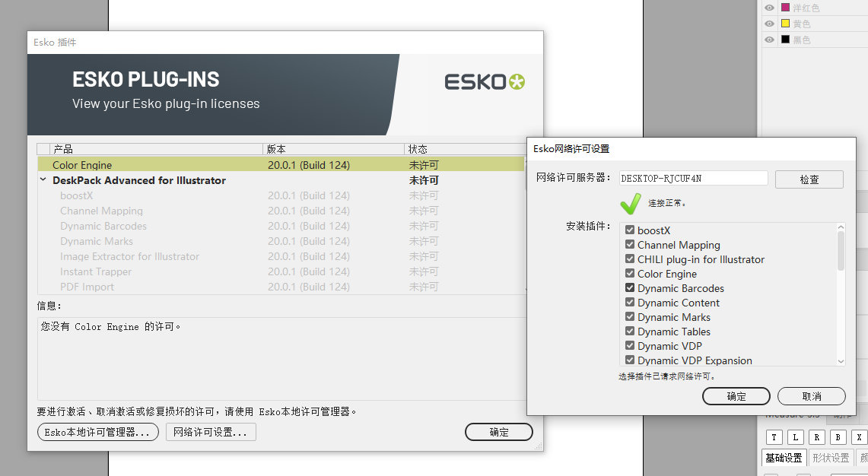The height and width of the screenshot is (476, 868).
Task: Toggle the Dynamic Tables plug-in checkbox
Action: coord(630,331)
